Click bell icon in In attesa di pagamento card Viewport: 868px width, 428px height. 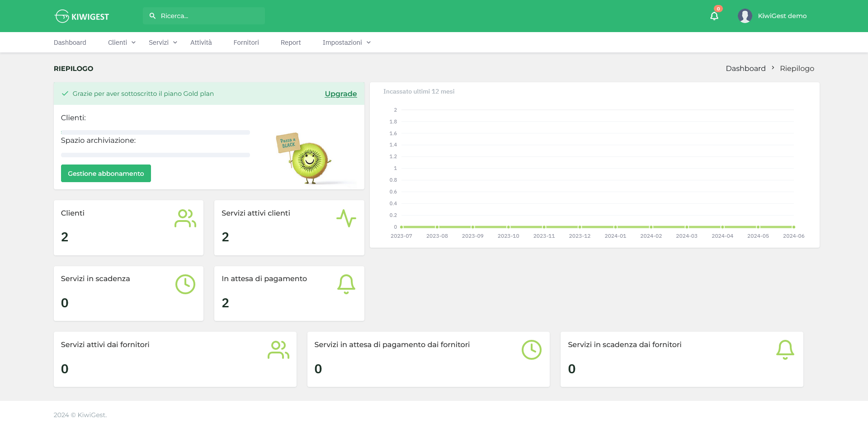(346, 284)
